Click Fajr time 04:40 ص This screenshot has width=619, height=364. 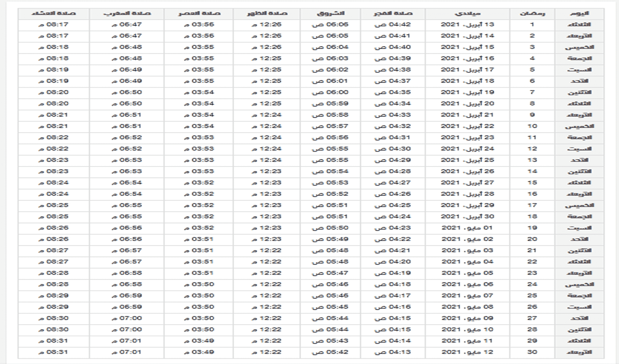393,47
